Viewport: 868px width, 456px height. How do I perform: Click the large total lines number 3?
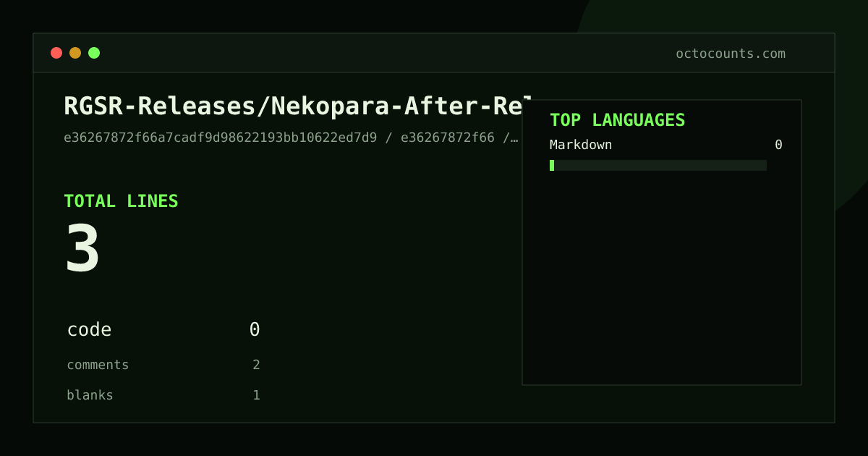(x=82, y=248)
